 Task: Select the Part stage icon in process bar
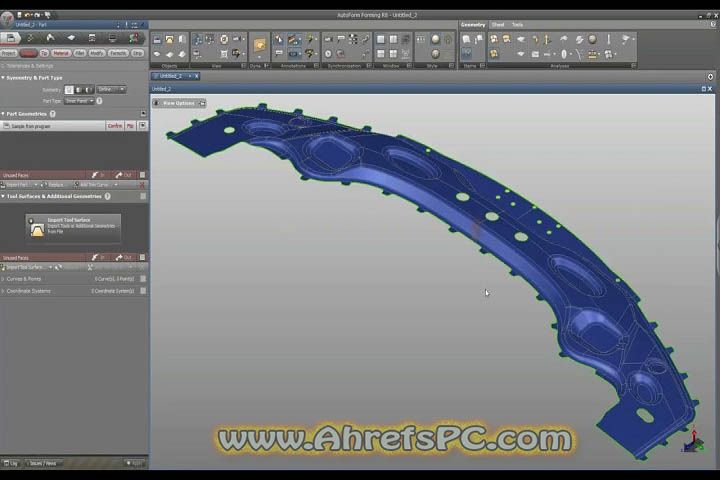click(x=11, y=38)
